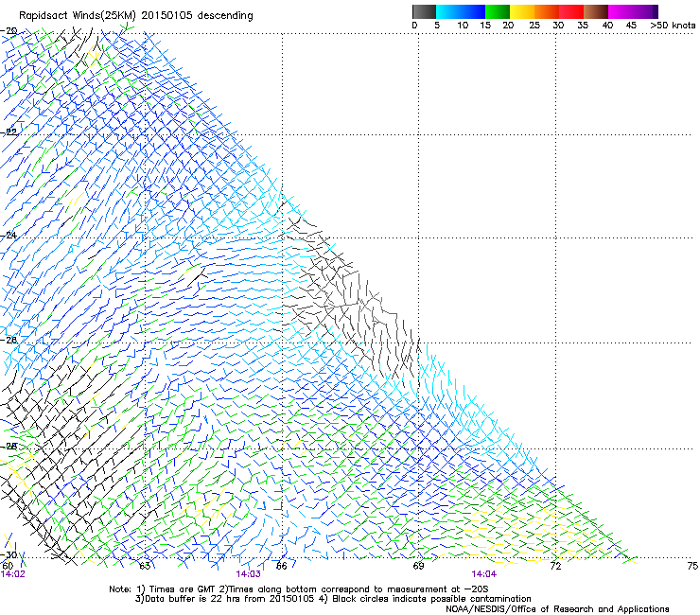Click the '40' legend scale label

tap(607, 26)
